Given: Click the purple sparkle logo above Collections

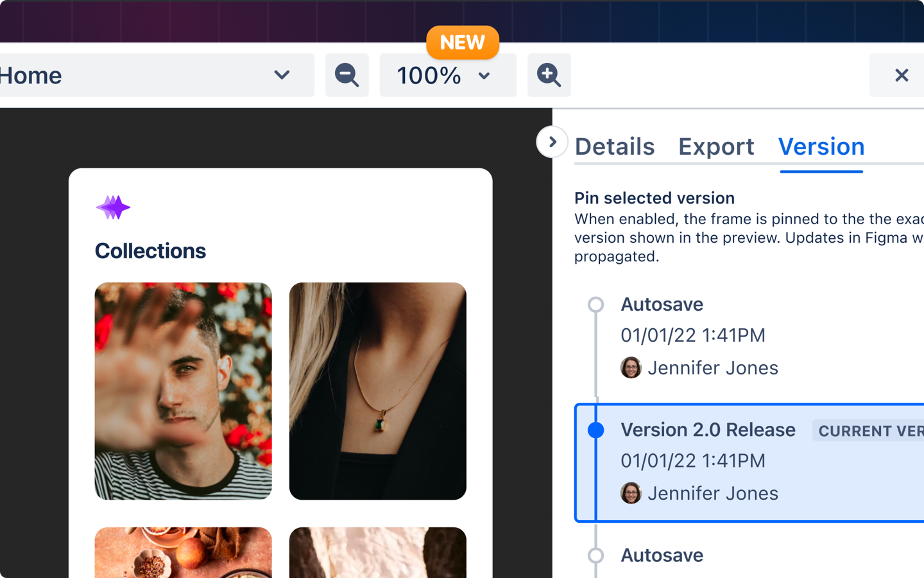Looking at the screenshot, I should tap(113, 207).
